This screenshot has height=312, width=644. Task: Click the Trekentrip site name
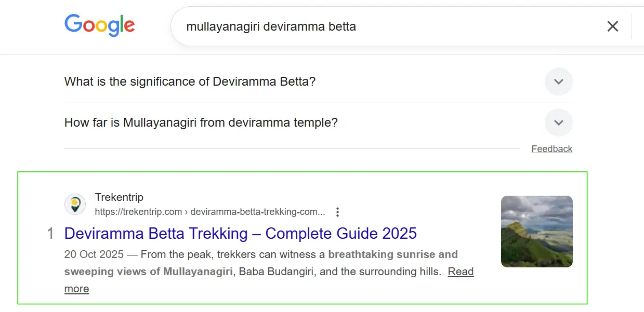coord(119,197)
